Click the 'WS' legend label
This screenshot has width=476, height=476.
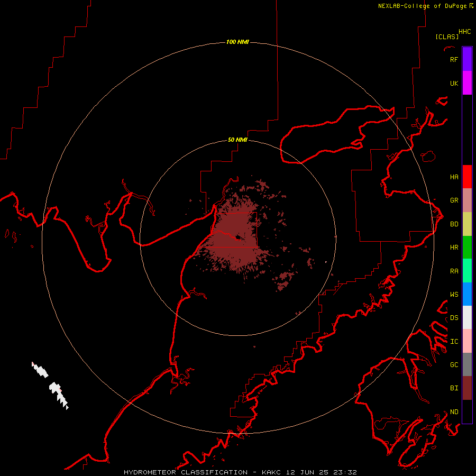point(454,294)
